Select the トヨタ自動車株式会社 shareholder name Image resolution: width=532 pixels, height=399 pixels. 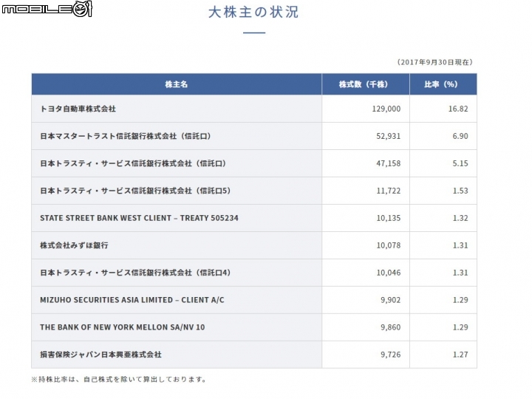[x=78, y=109]
